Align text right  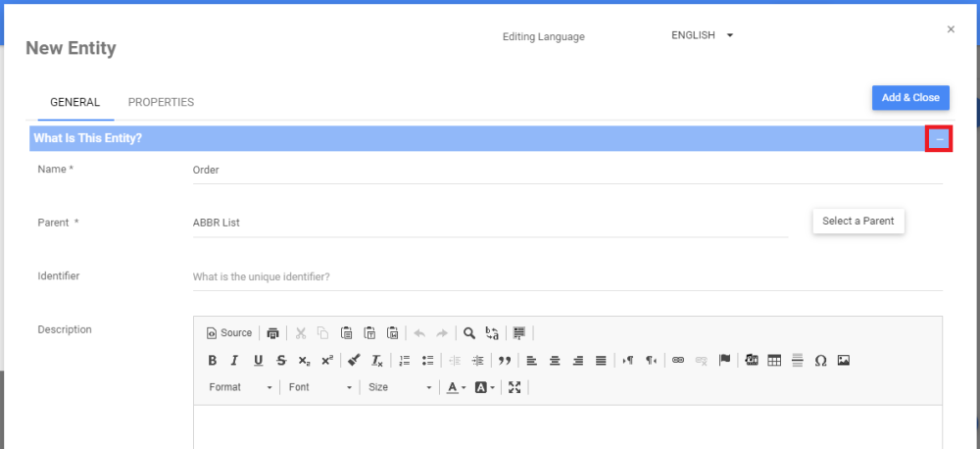(578, 361)
